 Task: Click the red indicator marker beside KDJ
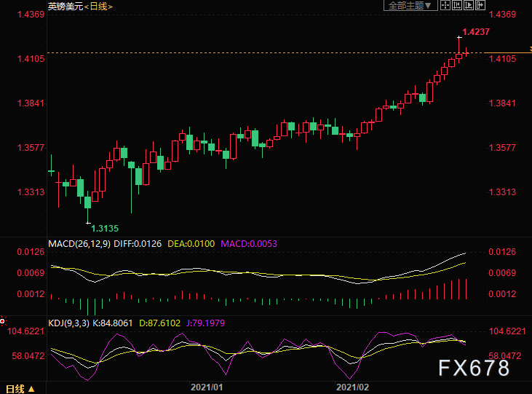(2, 321)
